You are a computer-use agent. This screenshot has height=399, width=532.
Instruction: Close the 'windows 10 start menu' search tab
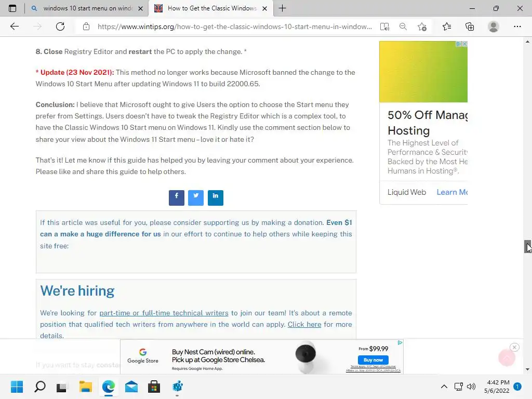(140, 8)
